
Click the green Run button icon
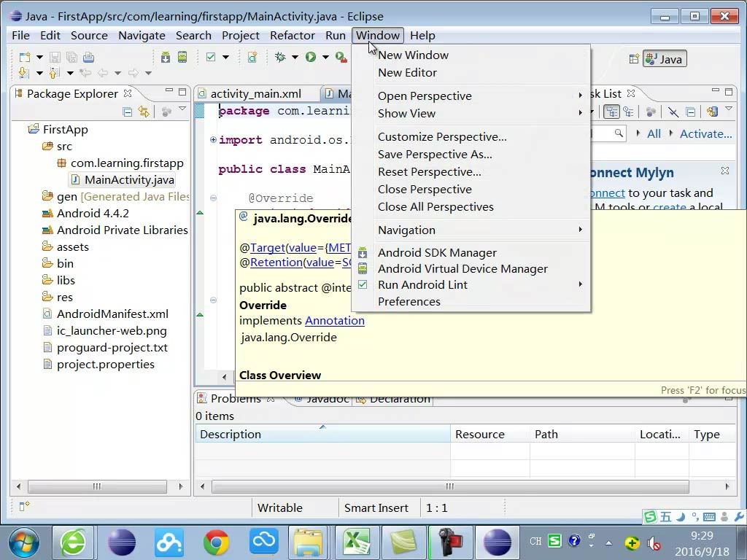[x=311, y=58]
